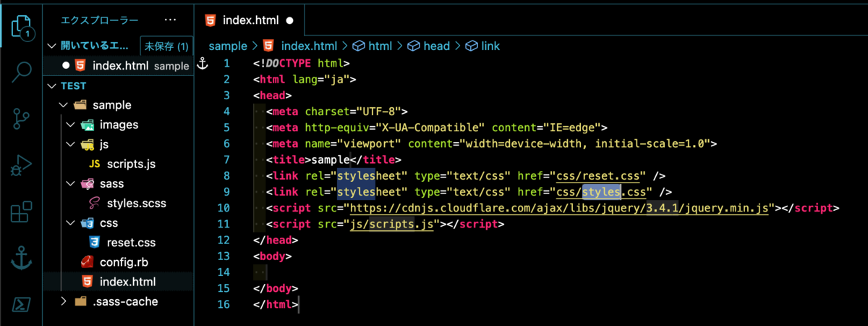Collapse the open editors section
The image size is (868, 326).
pos(51,46)
